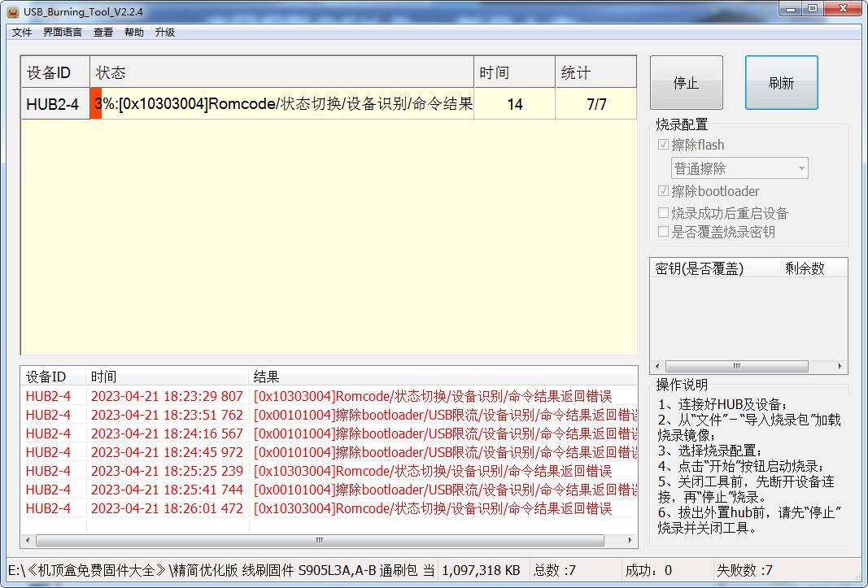
Task: Click the 设备ID column header in device table
Action: tap(55, 72)
